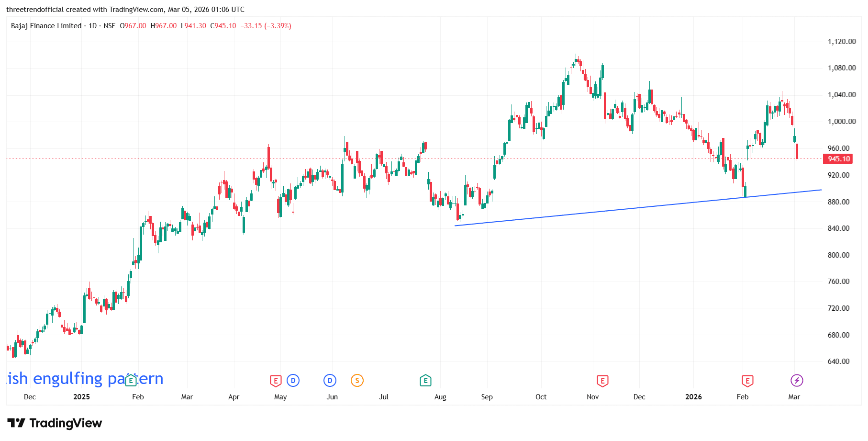
Task: Click the open value 'O967.00'
Action: (133, 26)
